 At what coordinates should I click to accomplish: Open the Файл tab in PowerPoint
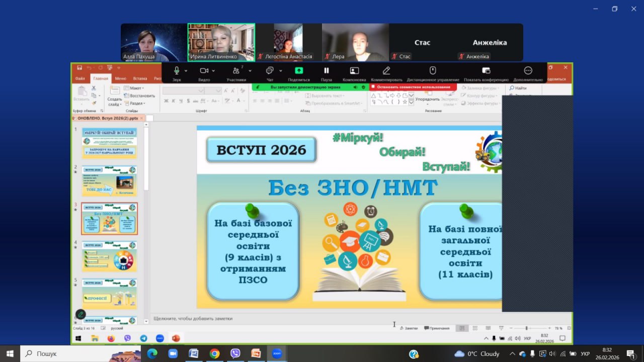(80, 79)
